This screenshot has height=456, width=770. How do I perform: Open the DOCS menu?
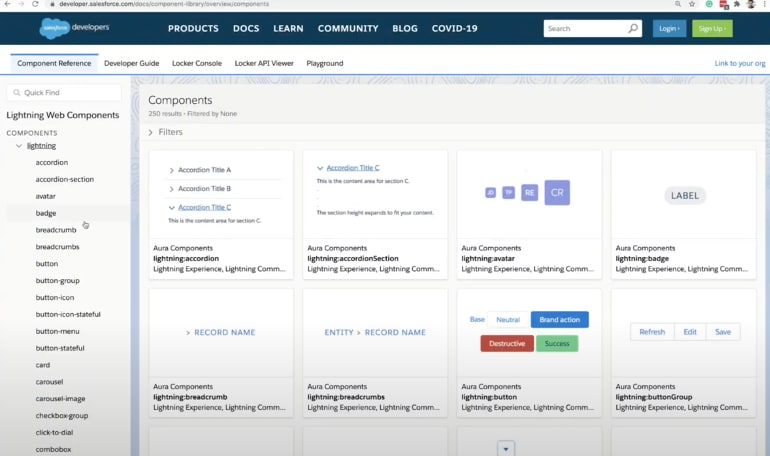(x=246, y=28)
